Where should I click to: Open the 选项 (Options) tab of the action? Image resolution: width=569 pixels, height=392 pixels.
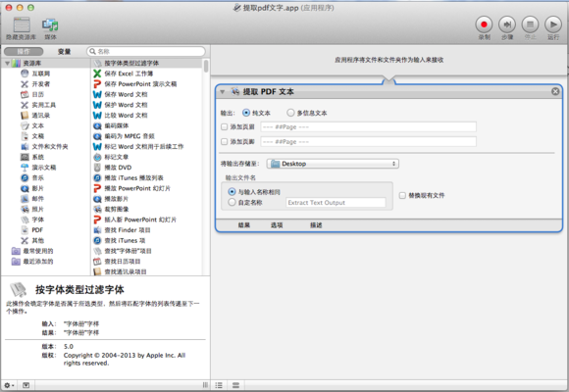pos(277,225)
